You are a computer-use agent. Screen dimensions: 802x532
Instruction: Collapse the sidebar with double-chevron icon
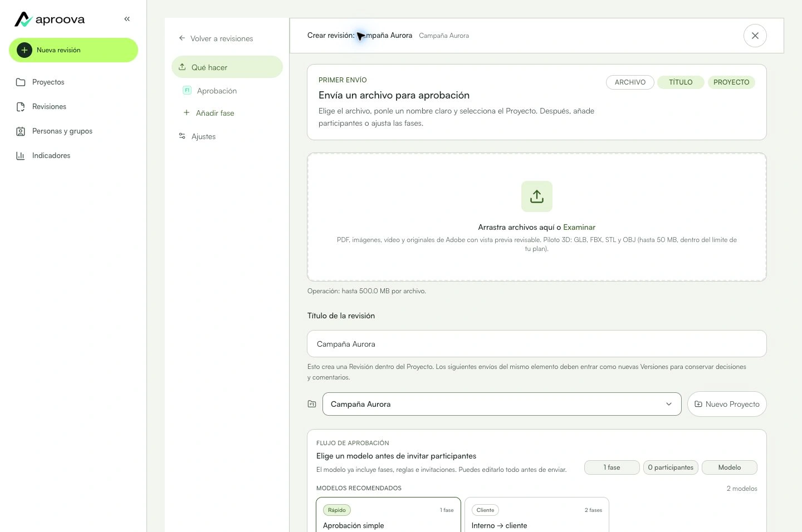(127, 19)
